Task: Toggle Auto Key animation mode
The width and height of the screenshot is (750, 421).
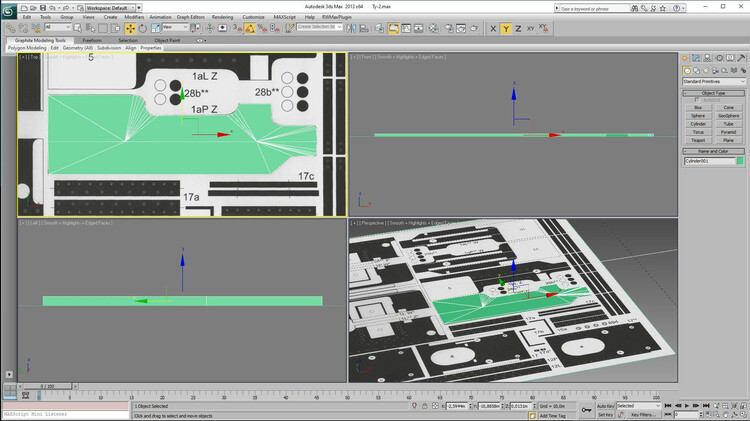Action: tap(605, 406)
